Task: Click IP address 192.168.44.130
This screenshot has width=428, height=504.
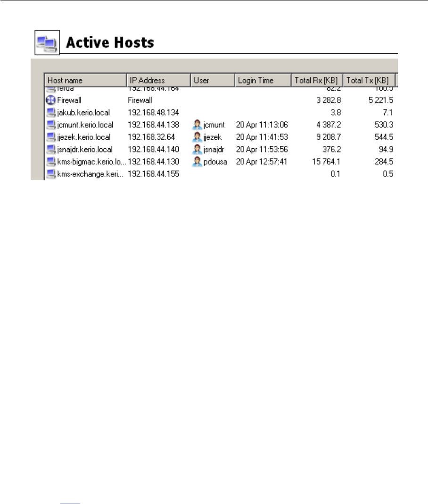Action: pyautogui.click(x=154, y=162)
